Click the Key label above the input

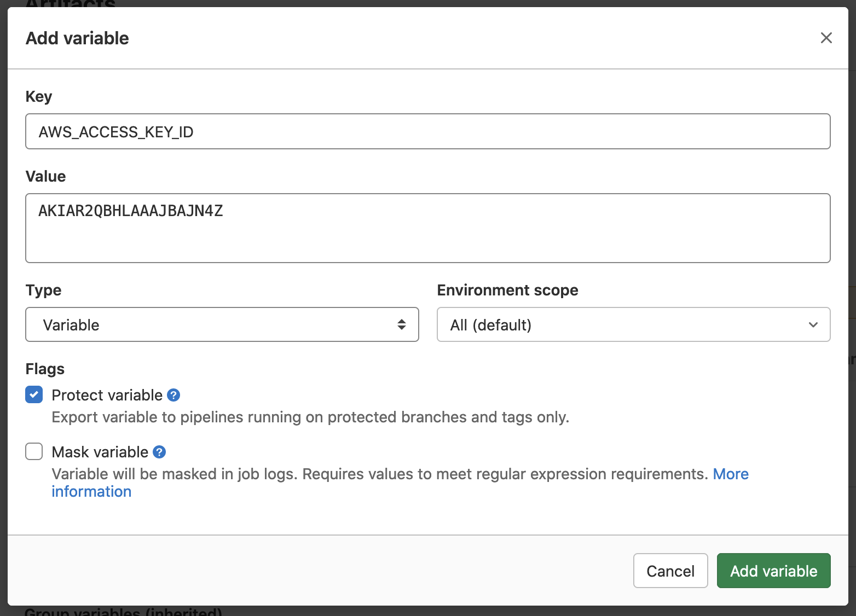[38, 96]
